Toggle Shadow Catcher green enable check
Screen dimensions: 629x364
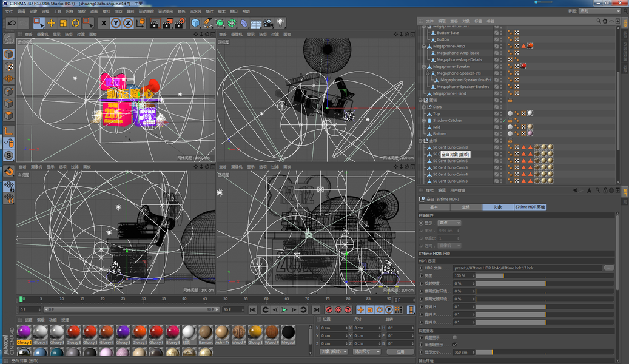click(x=504, y=120)
